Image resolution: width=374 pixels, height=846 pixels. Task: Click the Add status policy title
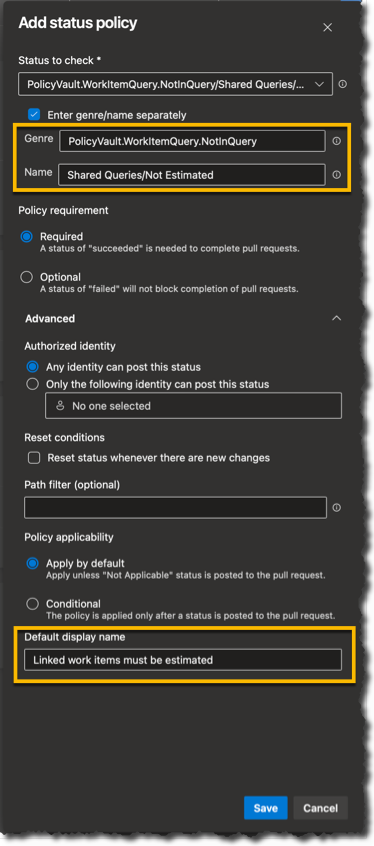coord(78,23)
